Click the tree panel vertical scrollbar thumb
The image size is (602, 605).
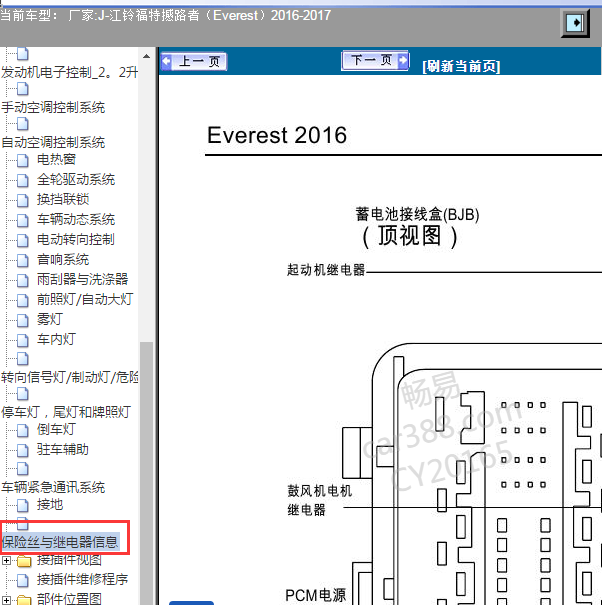pyautogui.click(x=146, y=473)
